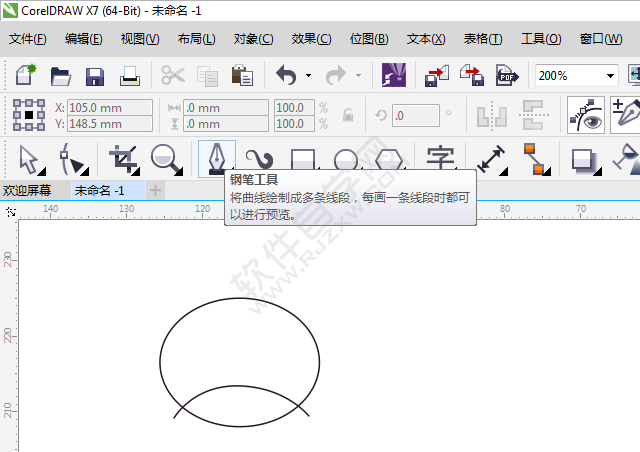640x452 pixels.
Task: Export the drawing with export icon
Action: pos(472,75)
